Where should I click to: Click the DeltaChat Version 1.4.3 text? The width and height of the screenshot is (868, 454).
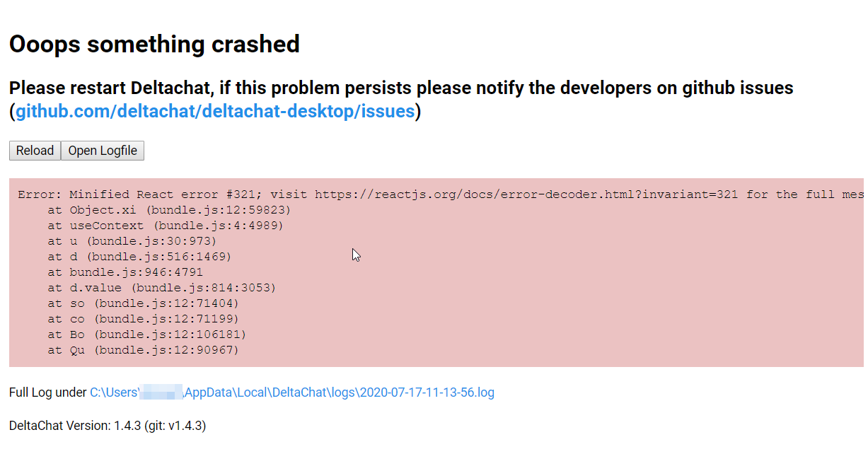[x=108, y=426]
